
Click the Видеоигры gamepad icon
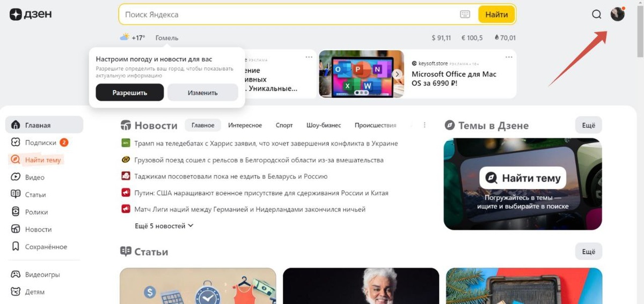16,275
